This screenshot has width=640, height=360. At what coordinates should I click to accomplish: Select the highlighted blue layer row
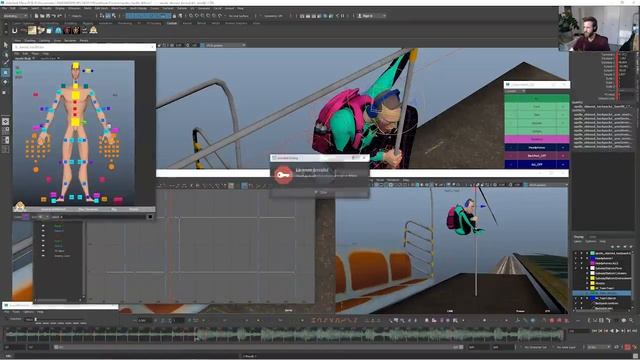602,293
